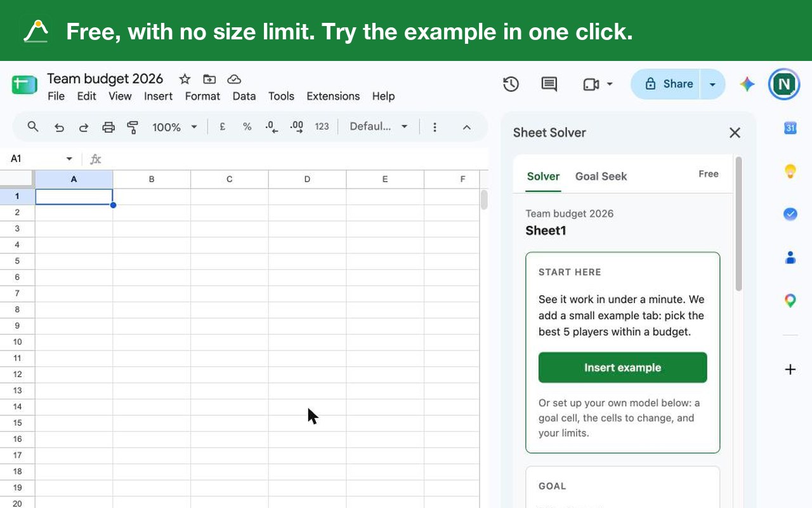Format as currency with pound icon

[223, 127]
